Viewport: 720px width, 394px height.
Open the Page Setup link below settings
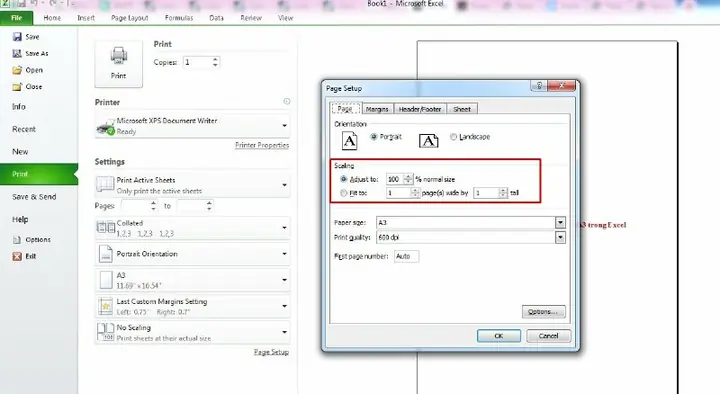point(271,352)
